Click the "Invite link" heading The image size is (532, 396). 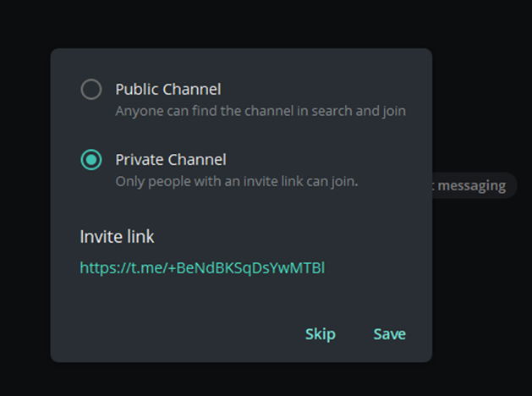coord(117,236)
